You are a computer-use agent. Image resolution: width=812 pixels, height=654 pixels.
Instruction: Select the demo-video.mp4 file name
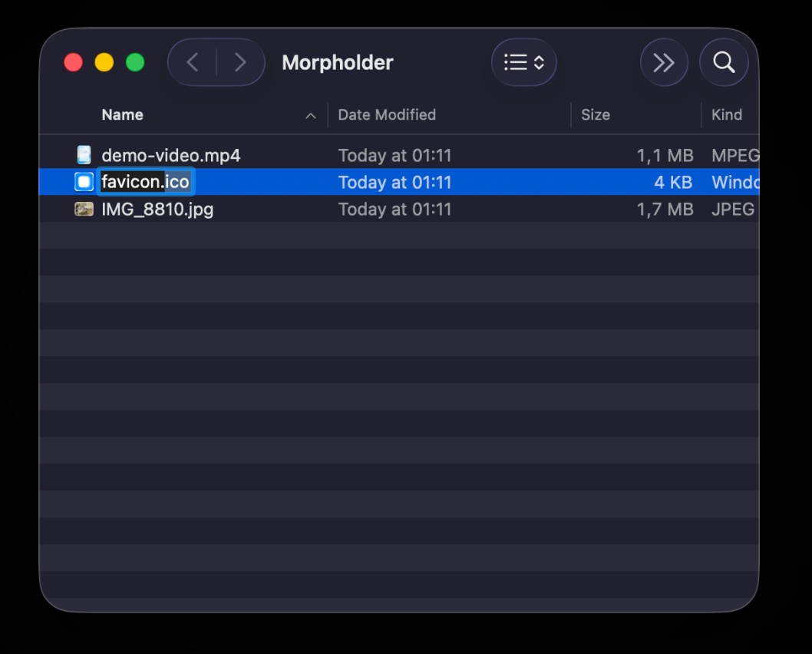click(x=170, y=155)
